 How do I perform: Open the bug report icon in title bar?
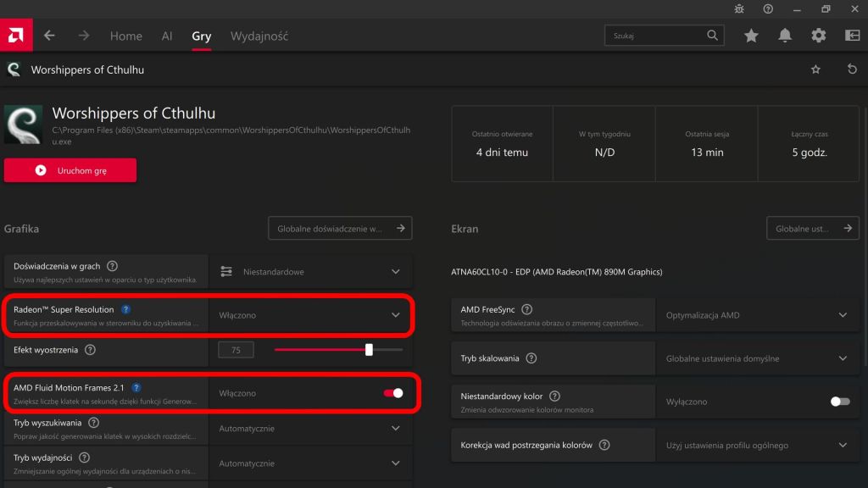click(x=739, y=8)
